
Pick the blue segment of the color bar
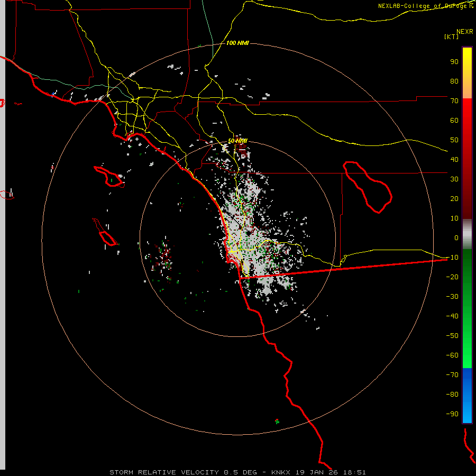click(x=467, y=396)
